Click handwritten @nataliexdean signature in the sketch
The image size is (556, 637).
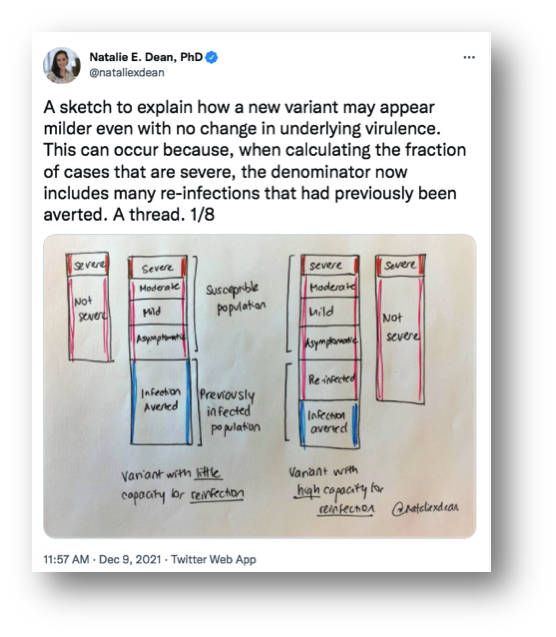(x=425, y=508)
